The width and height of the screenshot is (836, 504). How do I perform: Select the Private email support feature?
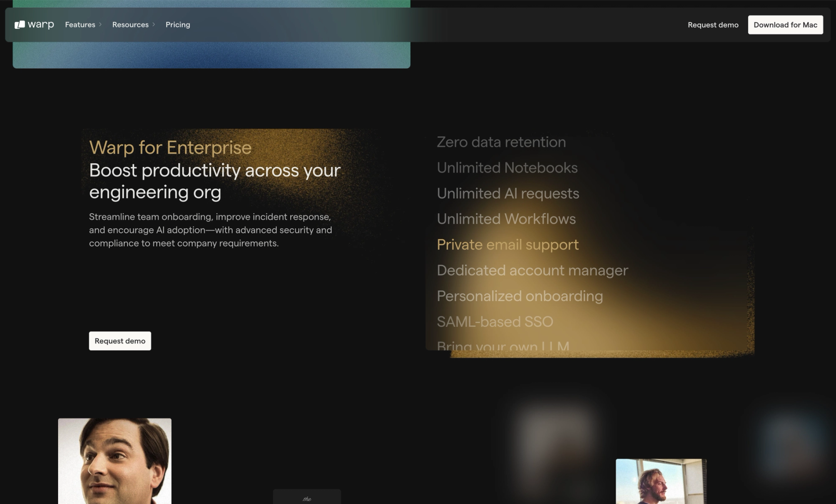point(507,244)
